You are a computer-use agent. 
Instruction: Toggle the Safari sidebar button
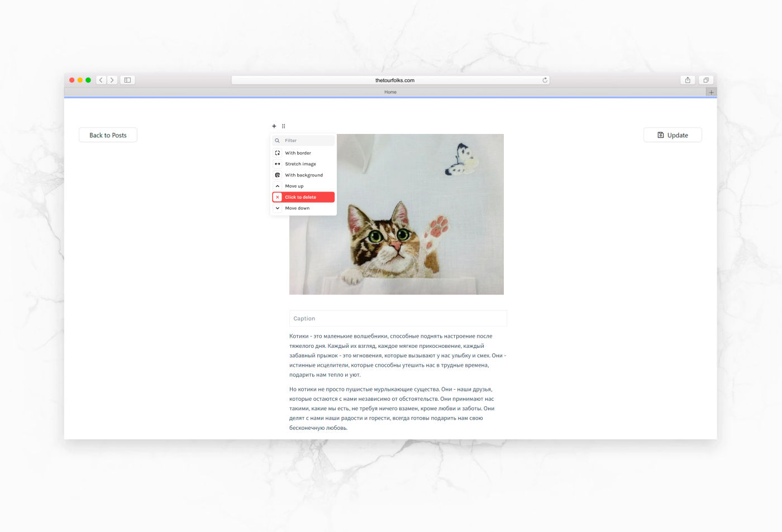pos(127,80)
